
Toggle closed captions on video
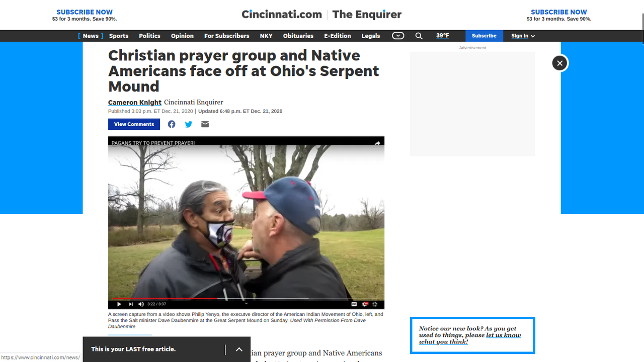(354, 304)
